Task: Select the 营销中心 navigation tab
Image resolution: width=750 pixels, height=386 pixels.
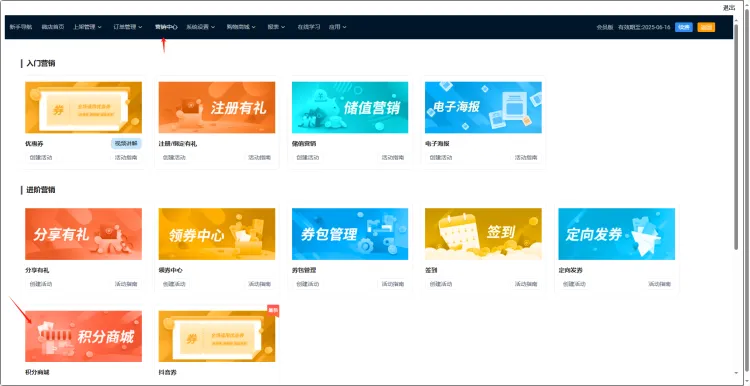Action: click(166, 27)
